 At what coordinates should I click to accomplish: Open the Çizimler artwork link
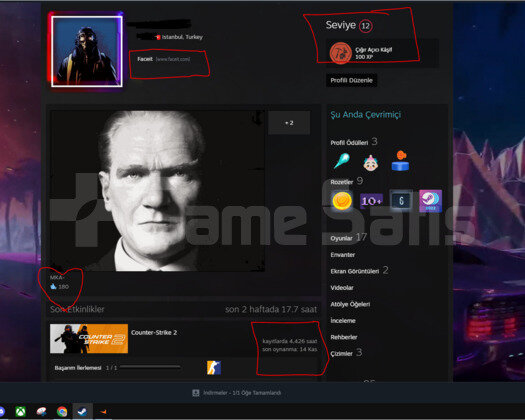346,353
